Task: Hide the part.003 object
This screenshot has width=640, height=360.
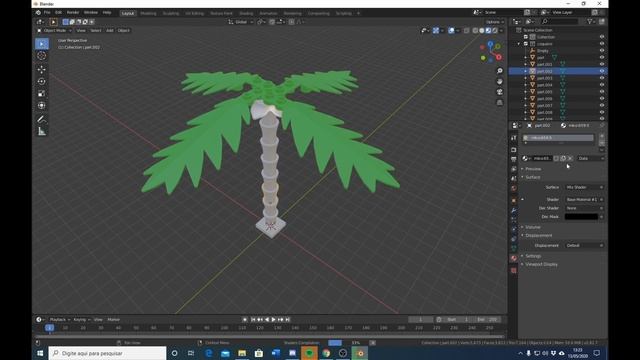Action: (x=602, y=78)
